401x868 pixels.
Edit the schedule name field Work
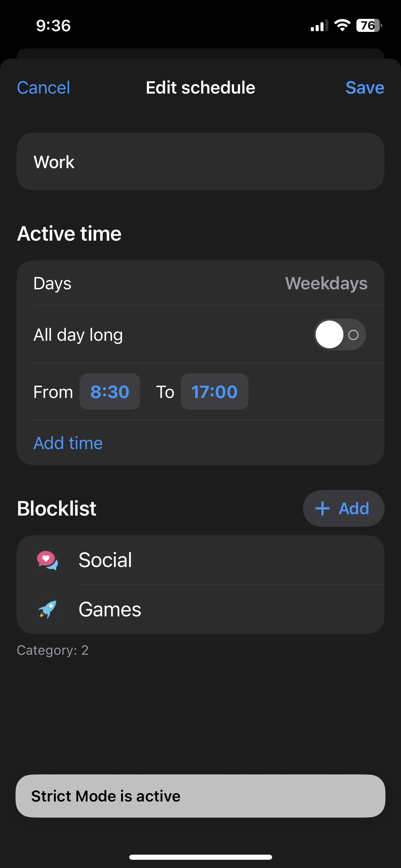point(200,162)
